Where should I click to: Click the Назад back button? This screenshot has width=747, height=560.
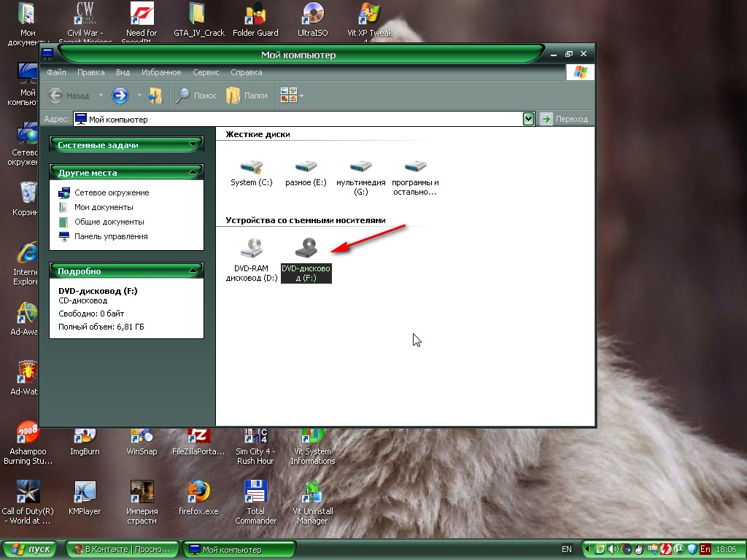(69, 96)
